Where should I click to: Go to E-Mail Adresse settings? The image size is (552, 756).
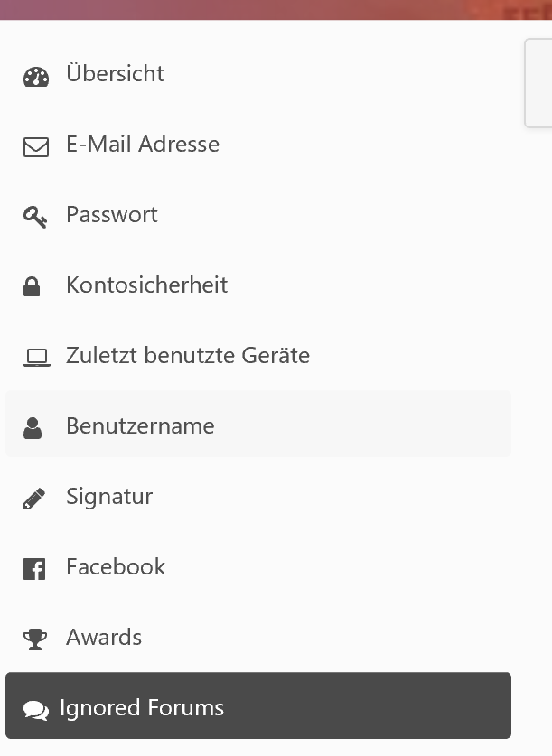143,145
